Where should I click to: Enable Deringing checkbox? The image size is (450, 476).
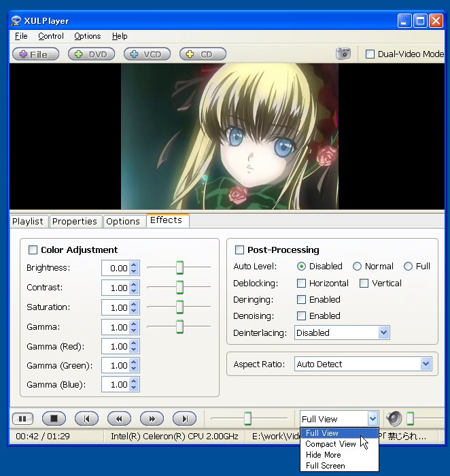click(301, 300)
